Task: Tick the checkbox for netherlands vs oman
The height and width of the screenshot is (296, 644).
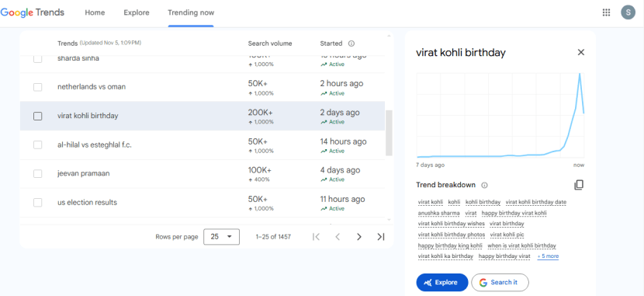Action: pos(37,87)
